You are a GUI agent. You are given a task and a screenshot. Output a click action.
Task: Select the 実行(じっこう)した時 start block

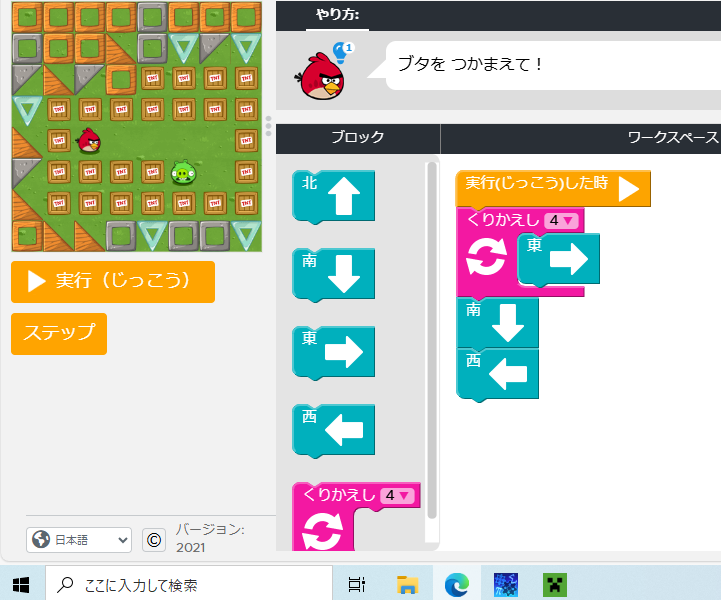pyautogui.click(x=553, y=188)
